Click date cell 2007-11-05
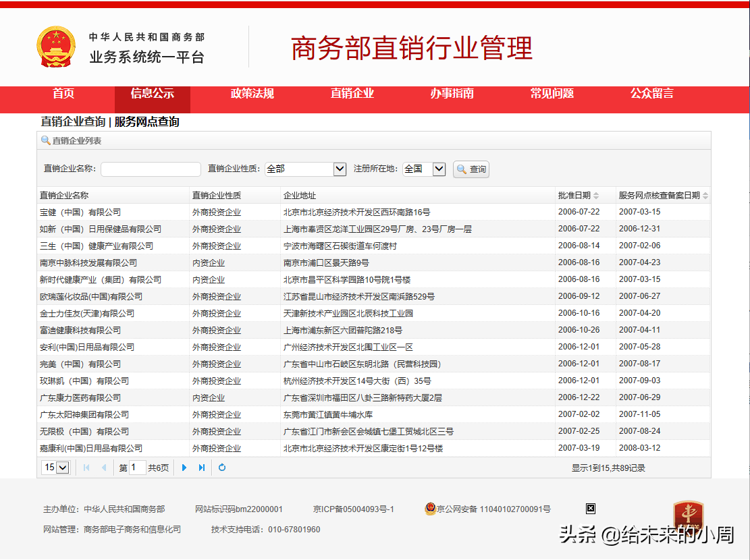Image resolution: width=750 pixels, height=560 pixels. pos(639,414)
